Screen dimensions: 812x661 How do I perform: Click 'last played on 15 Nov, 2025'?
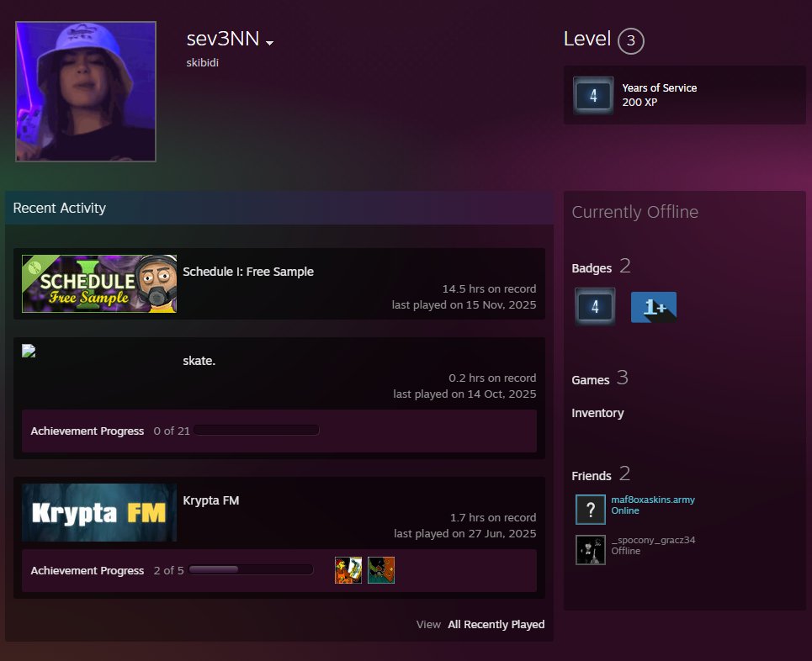(x=464, y=305)
